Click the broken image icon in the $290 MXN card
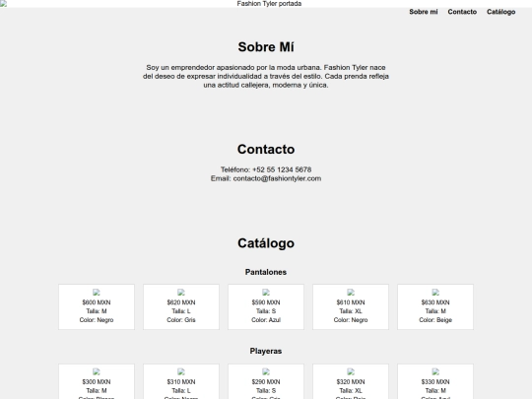The height and width of the screenshot is (399, 532). (x=266, y=371)
